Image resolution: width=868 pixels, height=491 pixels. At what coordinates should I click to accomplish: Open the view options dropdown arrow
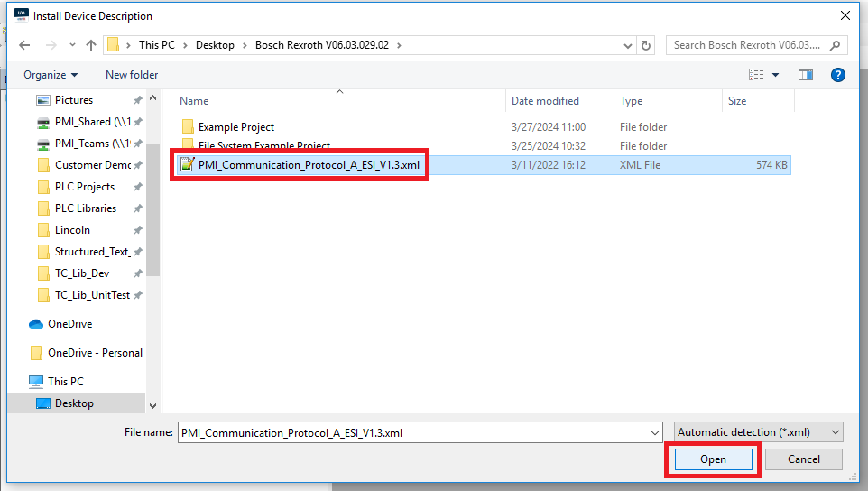776,75
